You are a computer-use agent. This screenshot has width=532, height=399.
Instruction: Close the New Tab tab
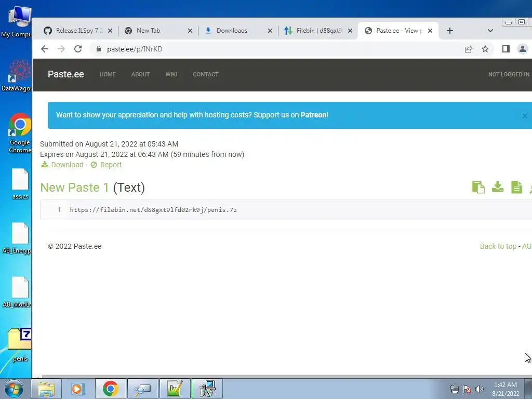pos(190,31)
